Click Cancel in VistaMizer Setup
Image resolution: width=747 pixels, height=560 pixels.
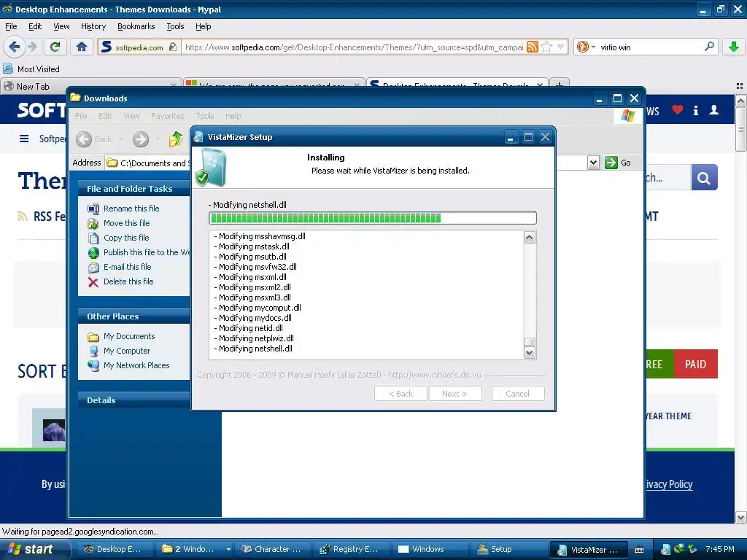pyautogui.click(x=518, y=393)
